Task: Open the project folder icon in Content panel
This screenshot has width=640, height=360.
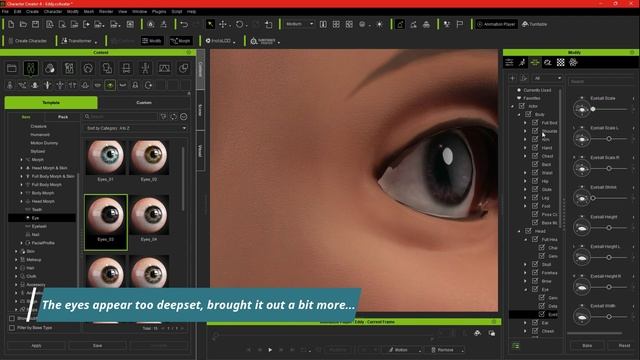Action: (x=12, y=68)
